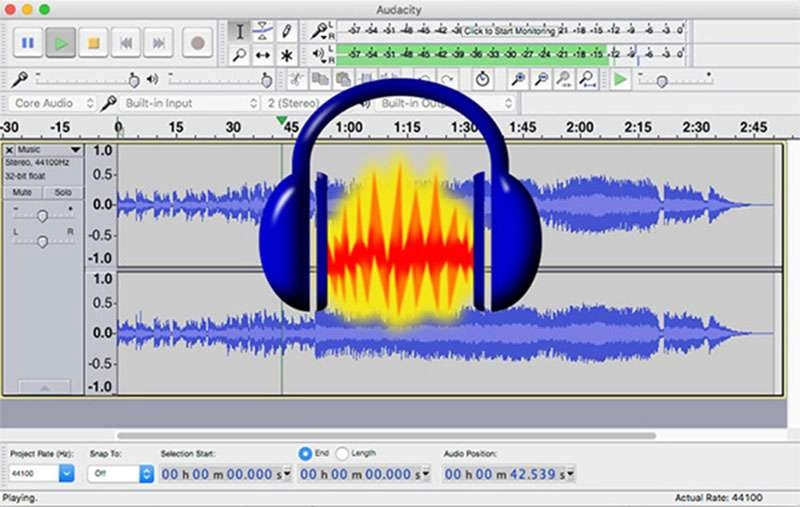
Task: Select the End radio button
Action: coord(306,453)
